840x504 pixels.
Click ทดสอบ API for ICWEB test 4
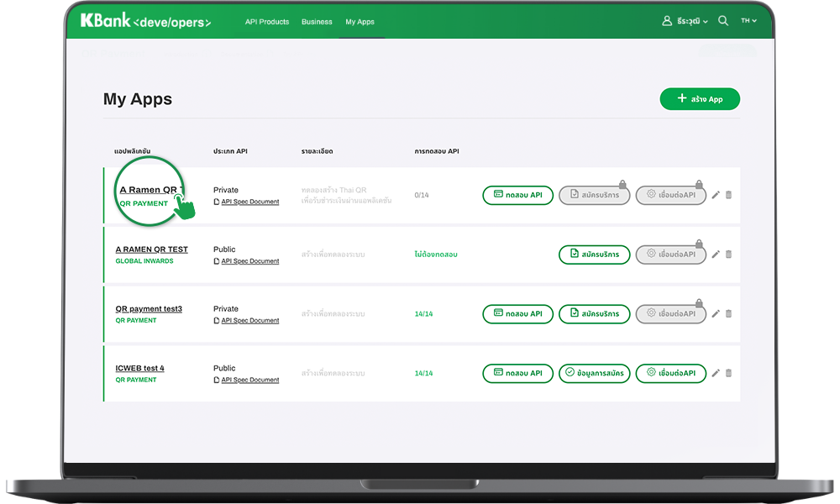518,373
